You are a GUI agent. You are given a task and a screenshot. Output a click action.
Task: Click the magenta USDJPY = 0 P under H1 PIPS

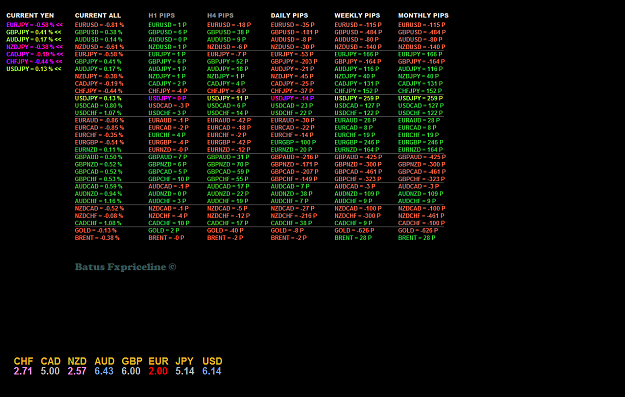(167, 98)
